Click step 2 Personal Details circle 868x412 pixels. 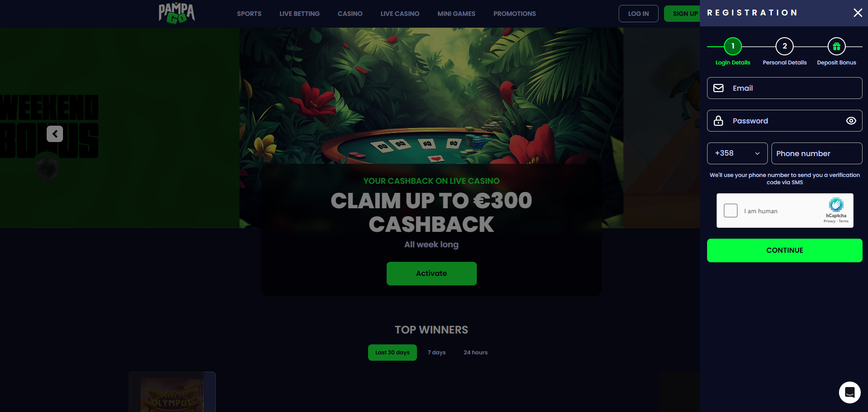[785, 46]
